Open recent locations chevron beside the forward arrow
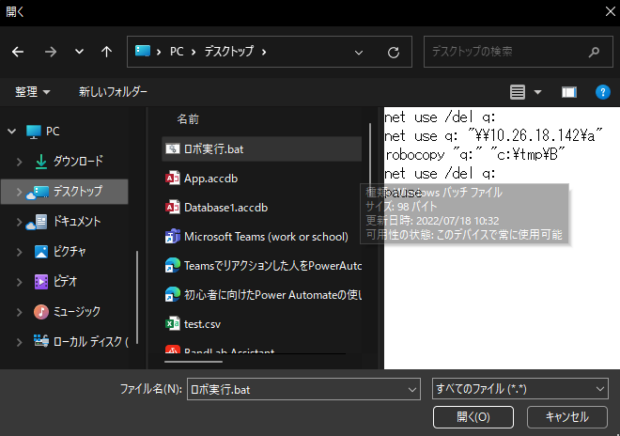This screenshot has height=436, width=620. tap(79, 51)
